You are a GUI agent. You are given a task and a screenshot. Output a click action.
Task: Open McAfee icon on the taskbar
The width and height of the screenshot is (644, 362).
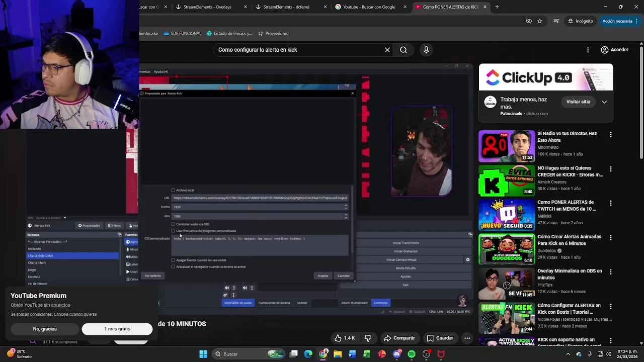click(x=441, y=354)
